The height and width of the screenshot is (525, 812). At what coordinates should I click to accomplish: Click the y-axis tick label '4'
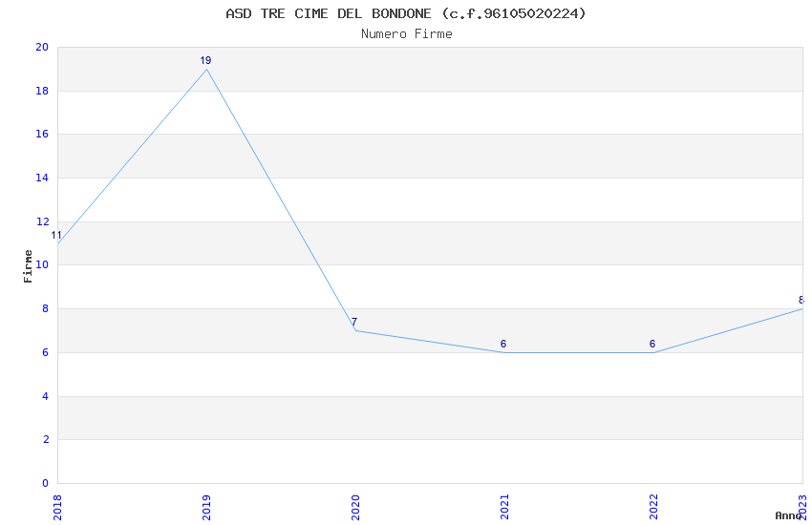tap(46, 397)
